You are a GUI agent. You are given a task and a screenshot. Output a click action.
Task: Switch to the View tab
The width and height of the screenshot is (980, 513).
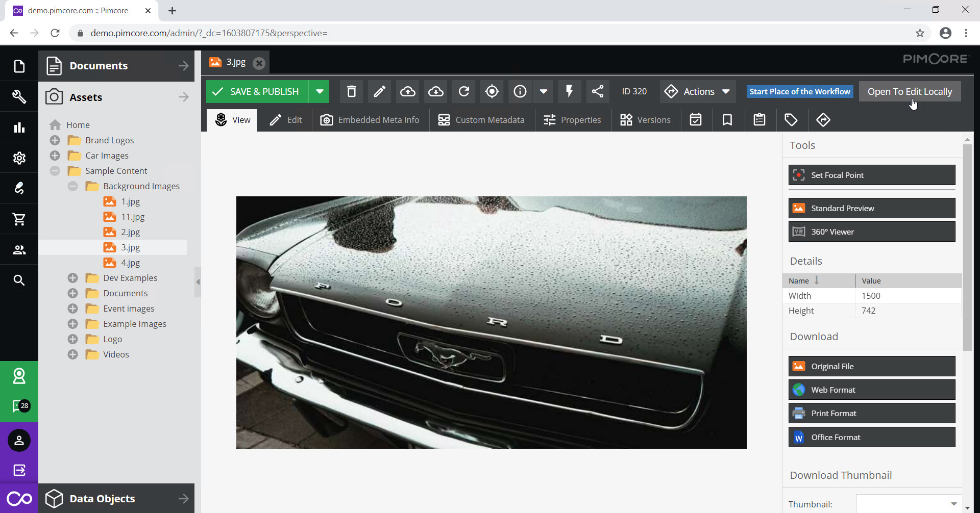[232, 120]
